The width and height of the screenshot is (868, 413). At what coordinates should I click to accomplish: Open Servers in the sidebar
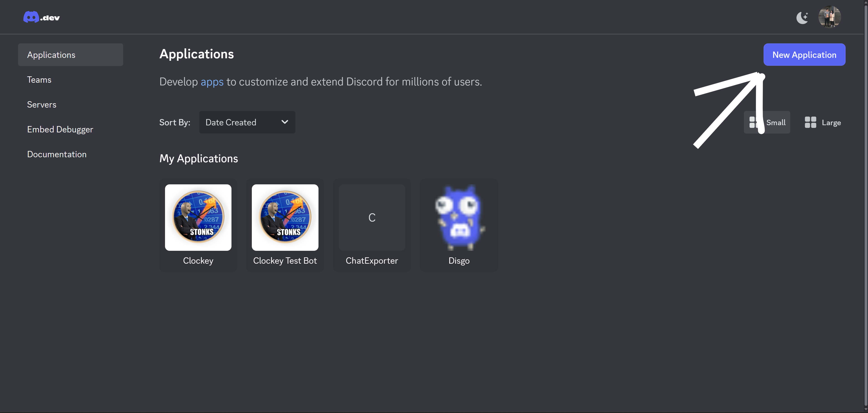click(x=41, y=104)
